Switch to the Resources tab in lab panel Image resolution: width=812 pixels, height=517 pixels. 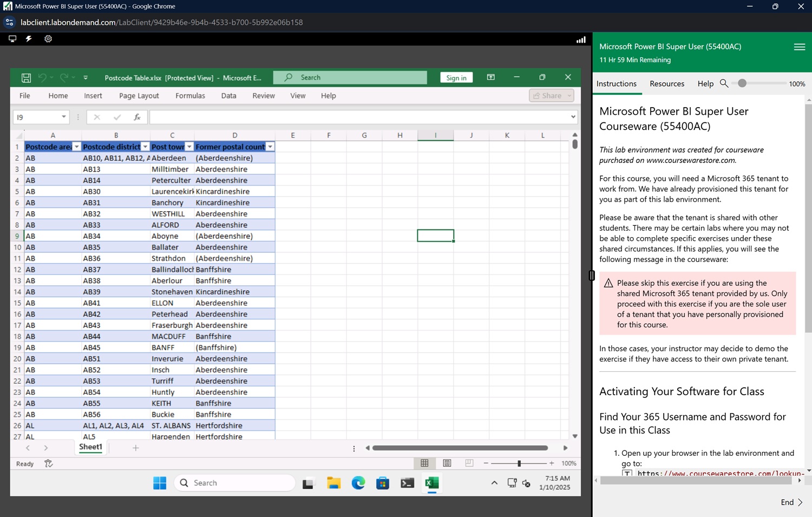tap(667, 83)
